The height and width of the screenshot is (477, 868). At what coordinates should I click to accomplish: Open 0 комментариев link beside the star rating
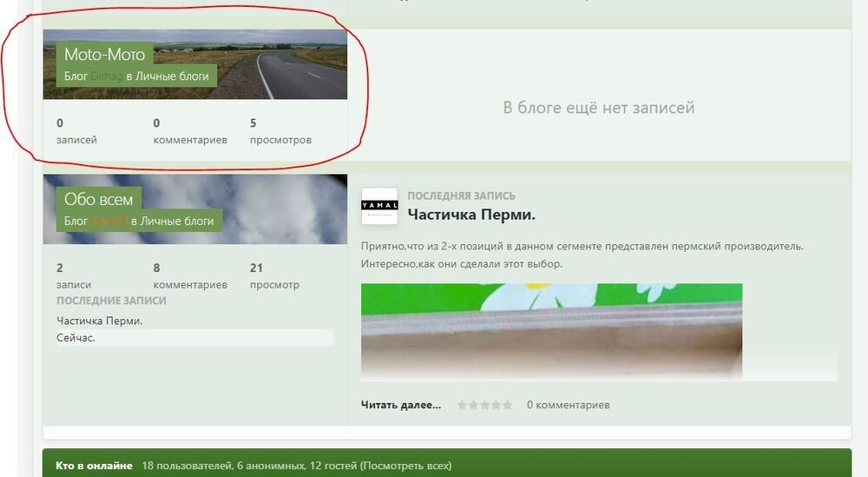[568, 405]
